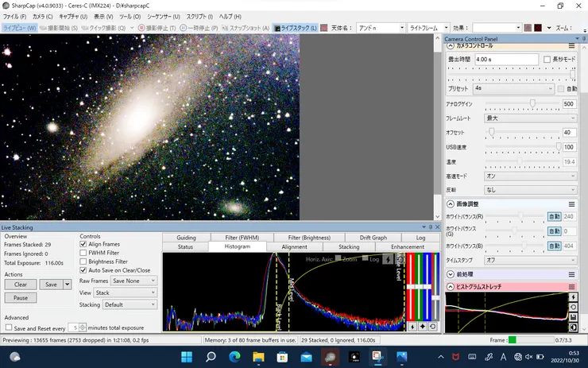Collapse the 画像調整 image adjustment section

[x=451, y=204]
